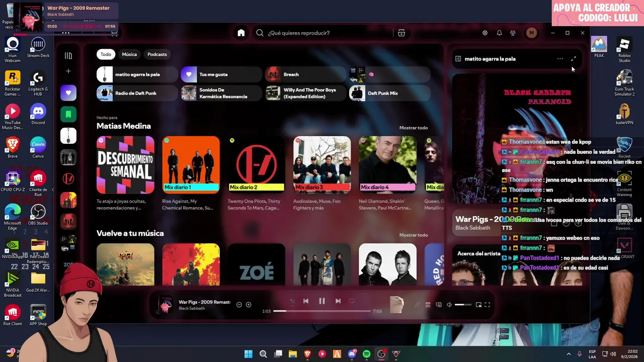Open the ZOÉ album card

[257, 265]
